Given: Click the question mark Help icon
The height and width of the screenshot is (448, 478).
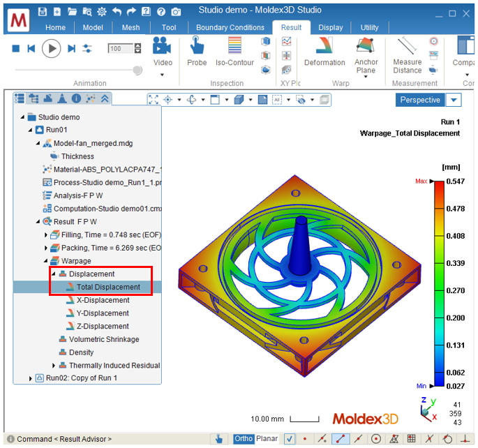Looking at the screenshot, I should [161, 12].
